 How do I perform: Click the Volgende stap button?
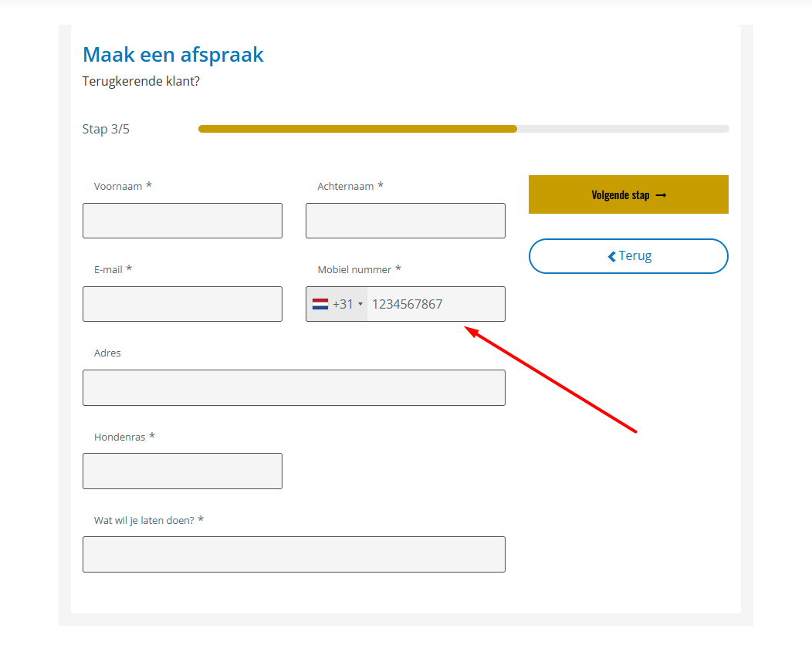pos(628,194)
